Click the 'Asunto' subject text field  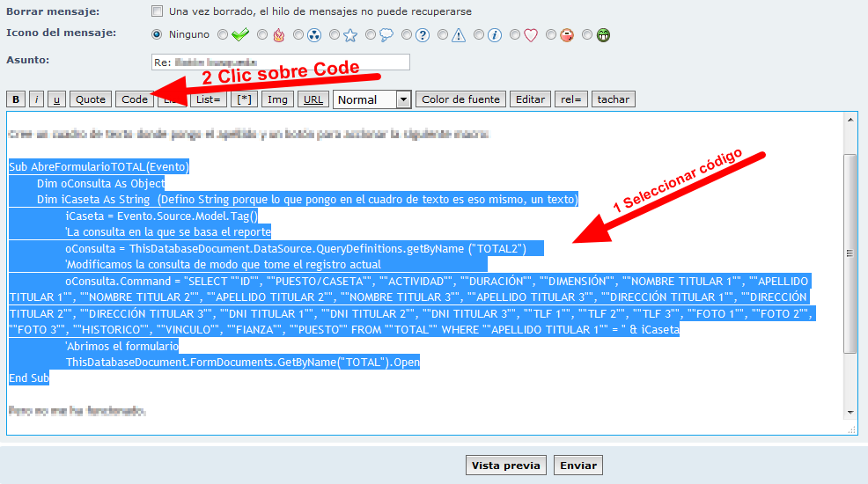click(x=281, y=62)
